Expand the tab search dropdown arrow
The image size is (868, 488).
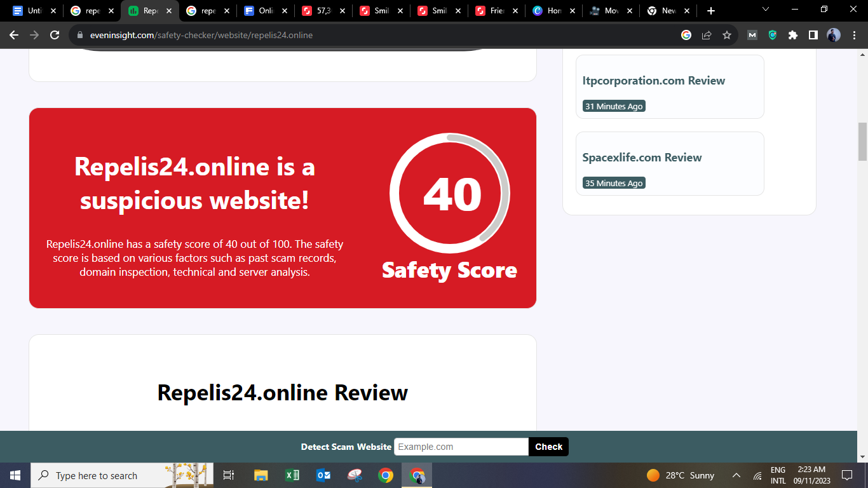[x=766, y=10]
